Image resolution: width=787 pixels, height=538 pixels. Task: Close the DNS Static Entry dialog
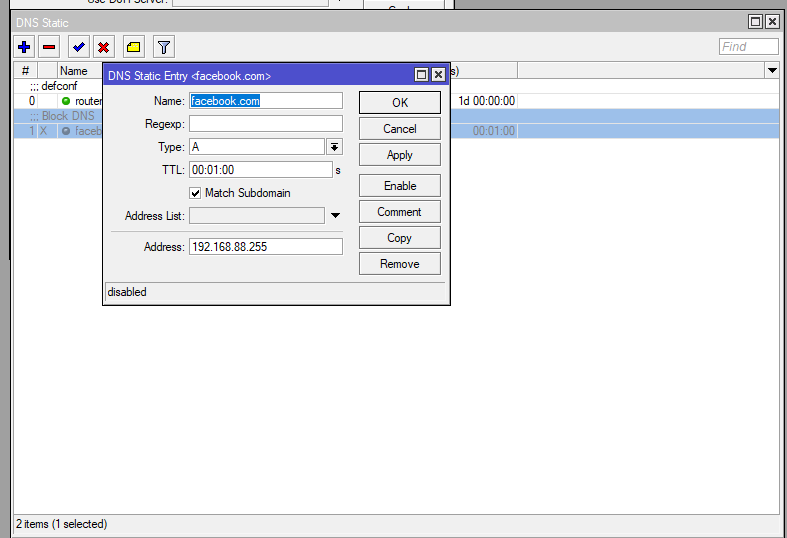tap(438, 75)
